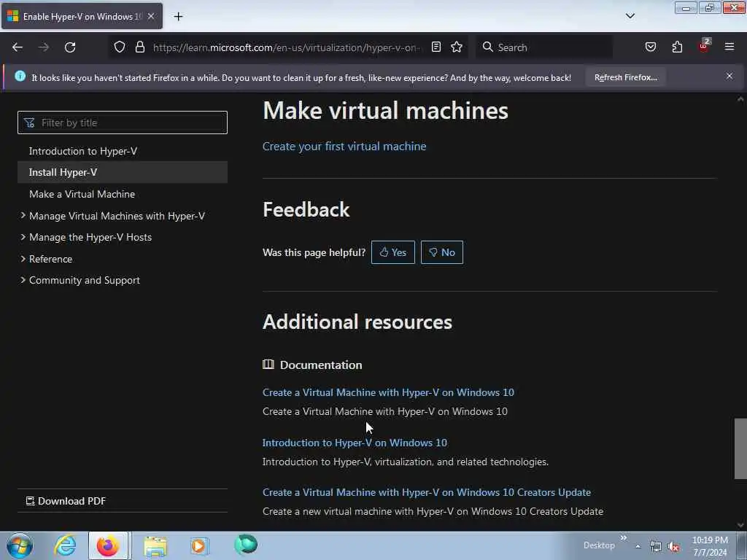747x560 pixels.
Task: Click into the Search box
Action: click(x=545, y=47)
